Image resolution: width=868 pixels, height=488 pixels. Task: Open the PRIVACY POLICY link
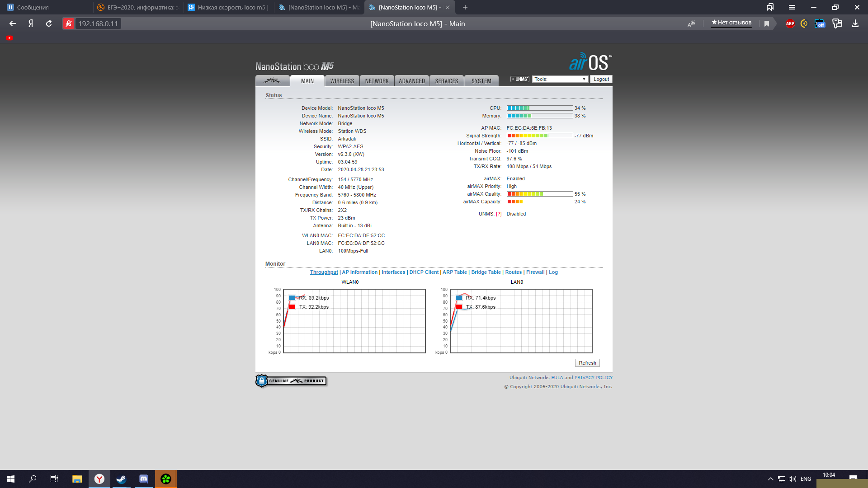[594, 378]
